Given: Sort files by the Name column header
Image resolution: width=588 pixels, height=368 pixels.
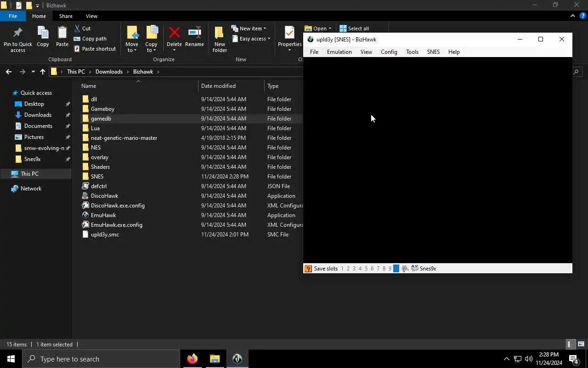Looking at the screenshot, I should pyautogui.click(x=89, y=86).
